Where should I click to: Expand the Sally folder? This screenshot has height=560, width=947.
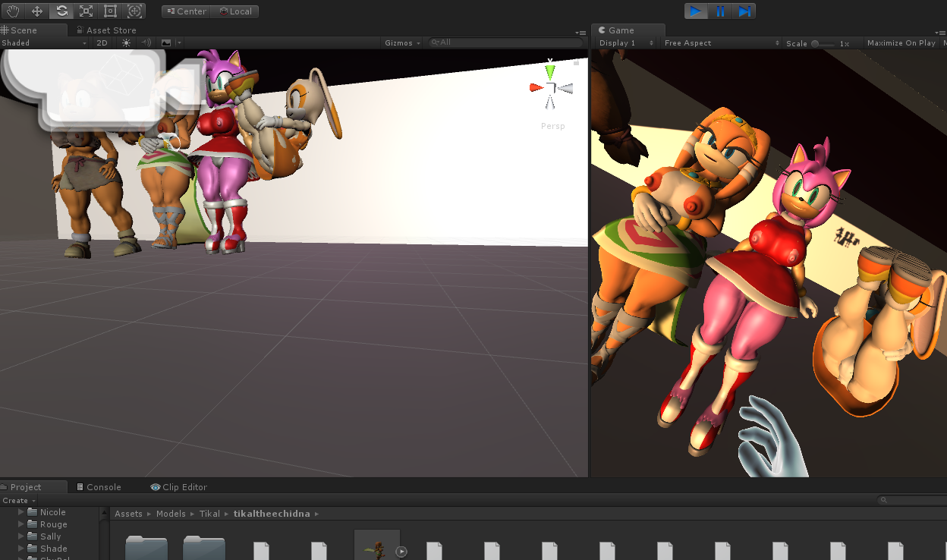click(21, 536)
